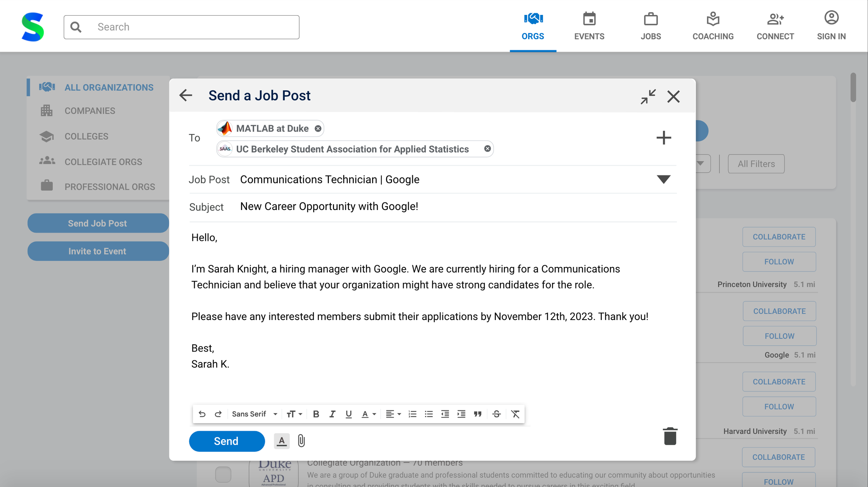This screenshot has width=868, height=487.
Task: Switch to the Events tab
Action: click(x=589, y=26)
